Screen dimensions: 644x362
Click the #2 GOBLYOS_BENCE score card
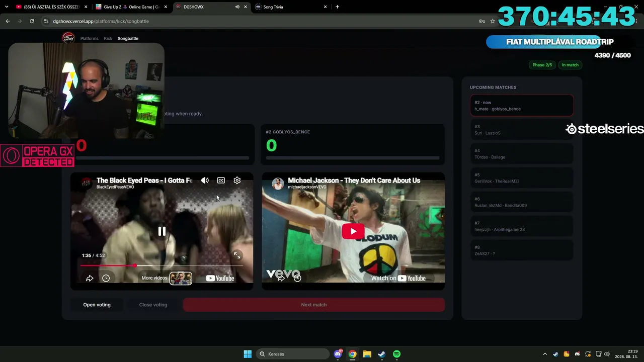click(353, 144)
